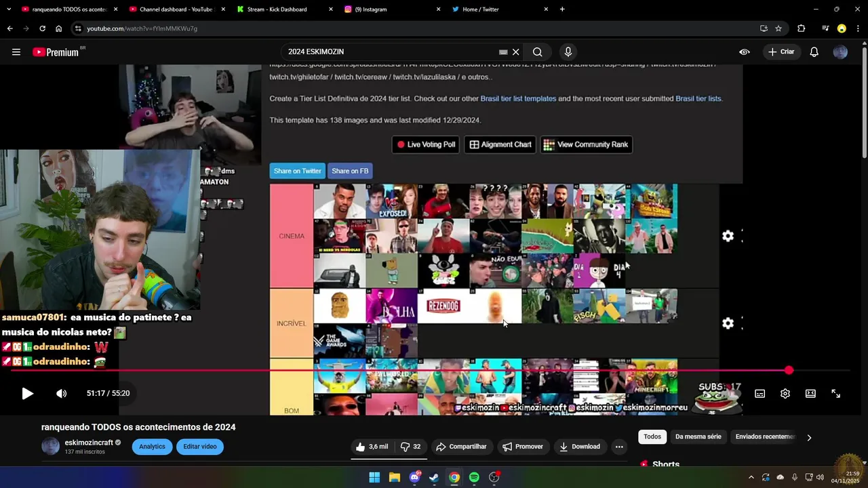This screenshot has height=488, width=868.
Task: Click Editar vídeo button
Action: click(x=200, y=447)
